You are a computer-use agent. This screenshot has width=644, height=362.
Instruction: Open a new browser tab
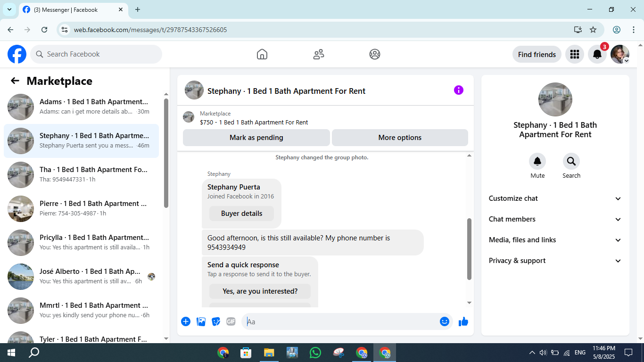(x=138, y=9)
